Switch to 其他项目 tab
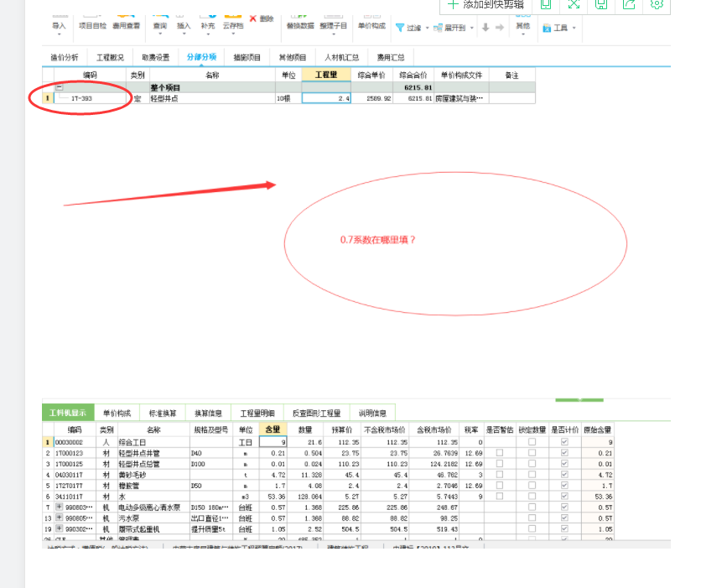The image size is (701, 588). click(x=293, y=57)
